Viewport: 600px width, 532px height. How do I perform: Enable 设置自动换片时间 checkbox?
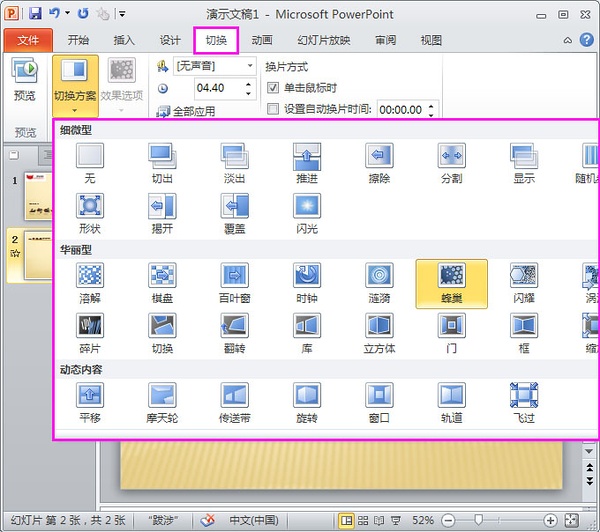point(273,109)
